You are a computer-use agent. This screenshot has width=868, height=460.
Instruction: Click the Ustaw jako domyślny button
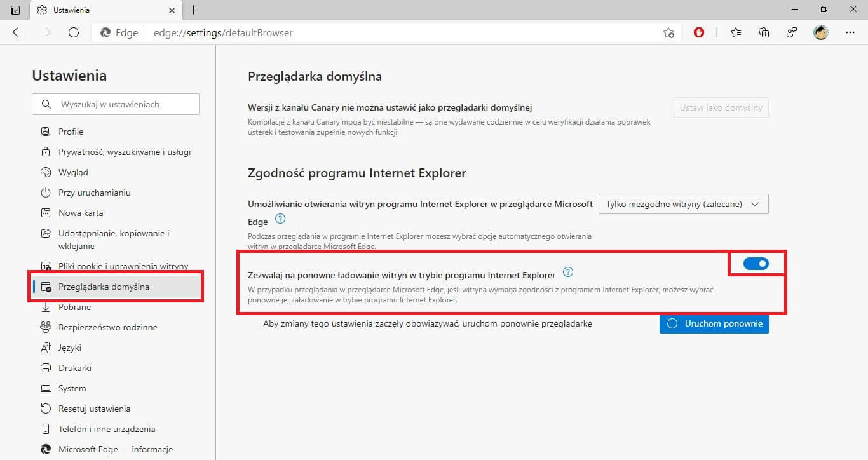721,107
